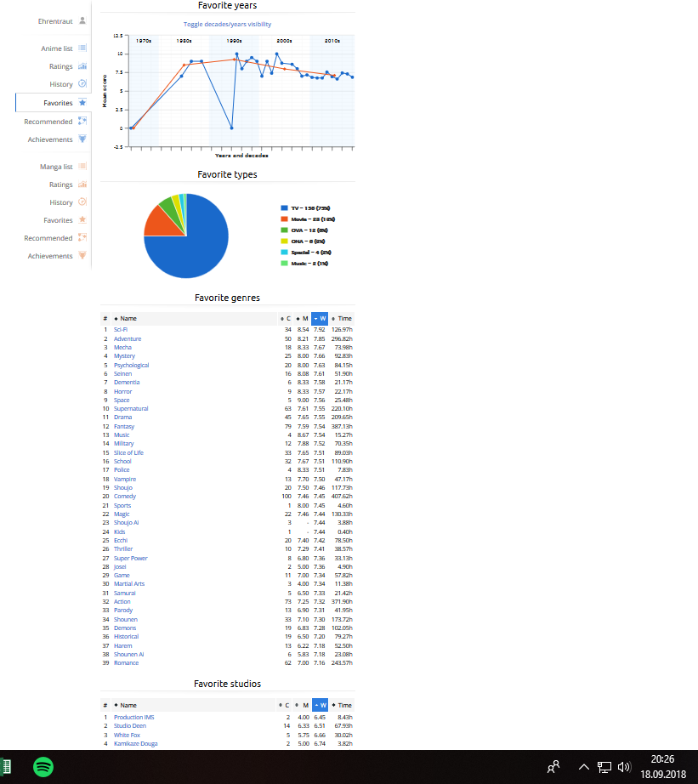Toggle the OVA series in the pie legend

304,230
